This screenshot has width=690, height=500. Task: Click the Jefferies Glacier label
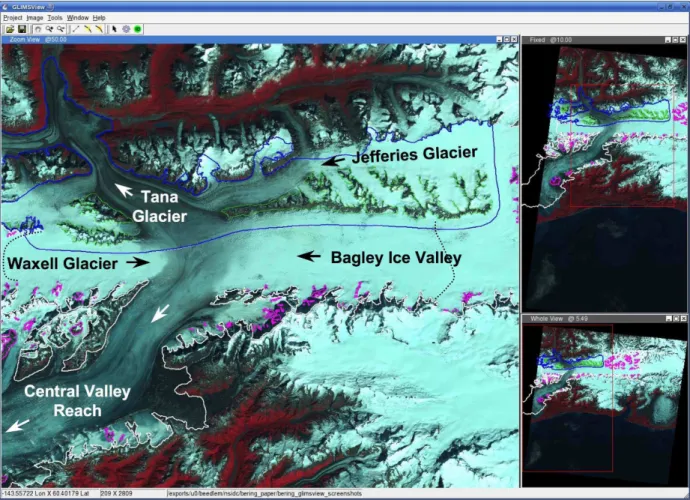click(x=415, y=154)
